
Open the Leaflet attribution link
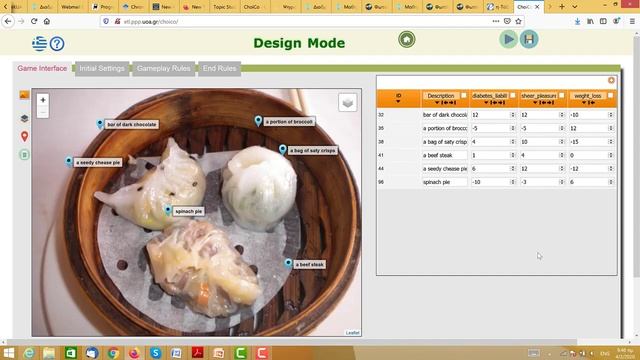(x=353, y=333)
